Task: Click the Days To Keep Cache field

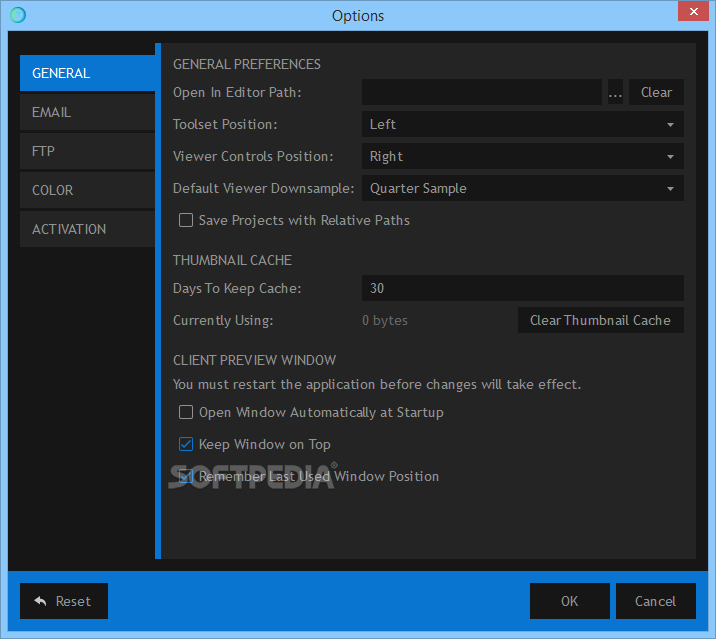Action: 522,289
